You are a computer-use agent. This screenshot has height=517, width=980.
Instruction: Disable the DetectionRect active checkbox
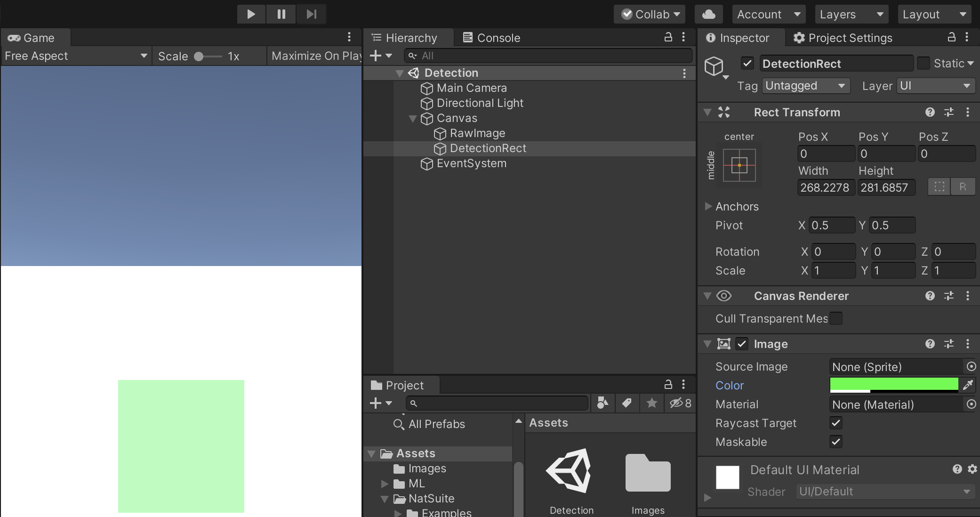pyautogui.click(x=747, y=63)
